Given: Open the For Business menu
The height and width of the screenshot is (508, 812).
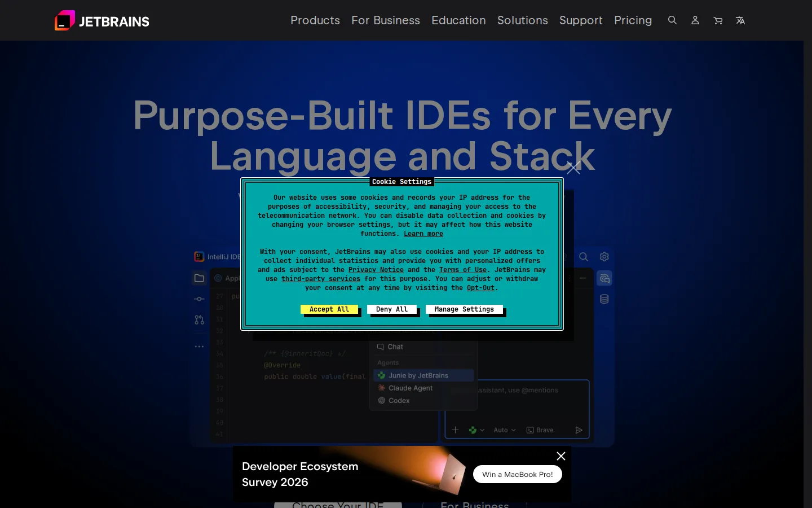Looking at the screenshot, I should pos(386,20).
